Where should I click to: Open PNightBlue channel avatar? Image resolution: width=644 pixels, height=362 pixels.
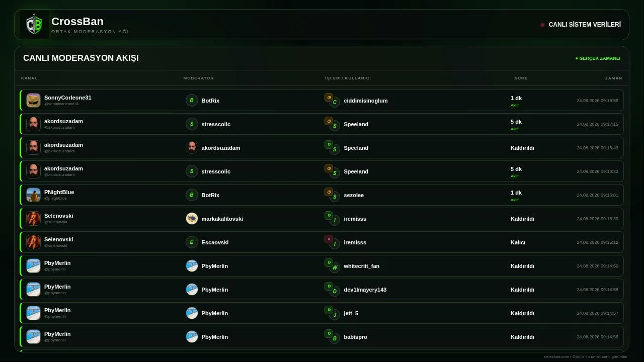33,195
